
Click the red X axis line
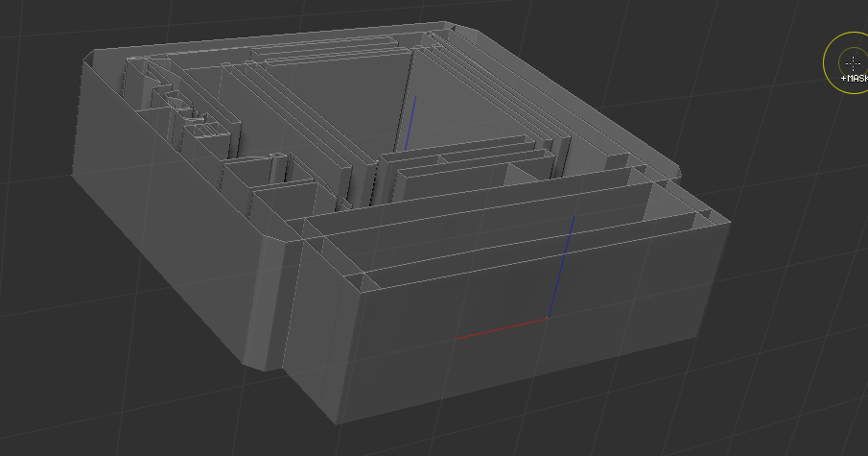499,328
